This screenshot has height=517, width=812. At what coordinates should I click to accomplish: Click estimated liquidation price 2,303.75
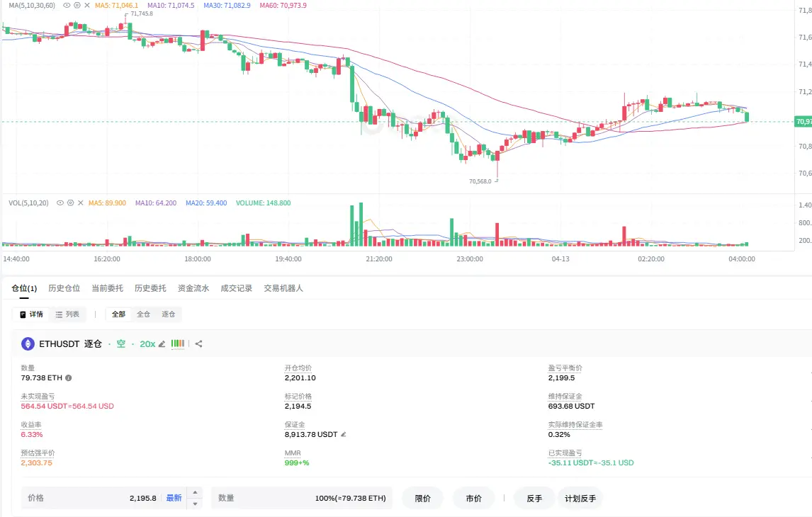click(x=37, y=462)
